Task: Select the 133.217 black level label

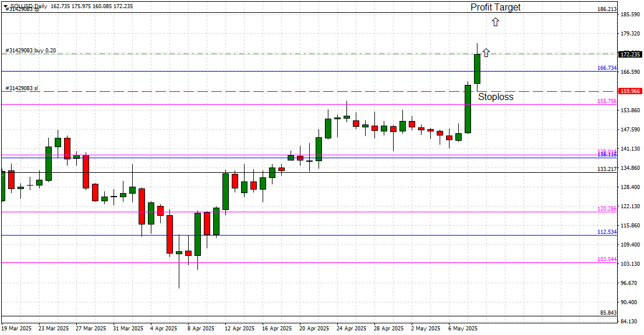Action: [607, 169]
